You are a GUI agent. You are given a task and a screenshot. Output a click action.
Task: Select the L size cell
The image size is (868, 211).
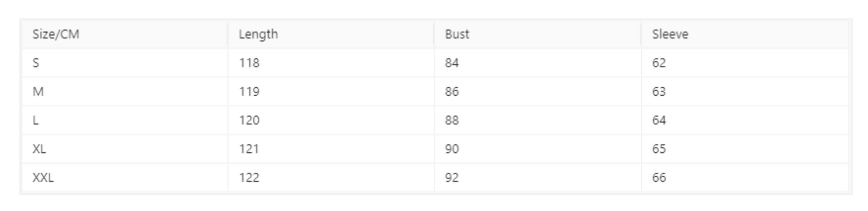(x=36, y=120)
